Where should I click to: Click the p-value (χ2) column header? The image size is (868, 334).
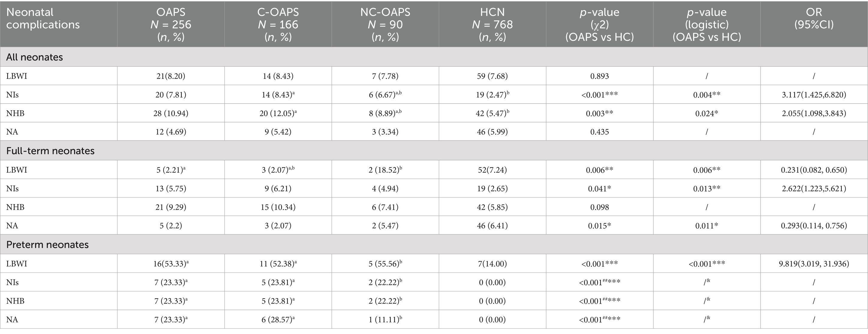click(x=600, y=24)
